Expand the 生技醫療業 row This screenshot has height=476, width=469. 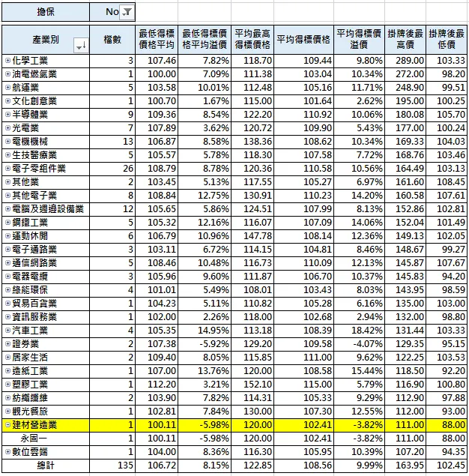tap(8, 155)
